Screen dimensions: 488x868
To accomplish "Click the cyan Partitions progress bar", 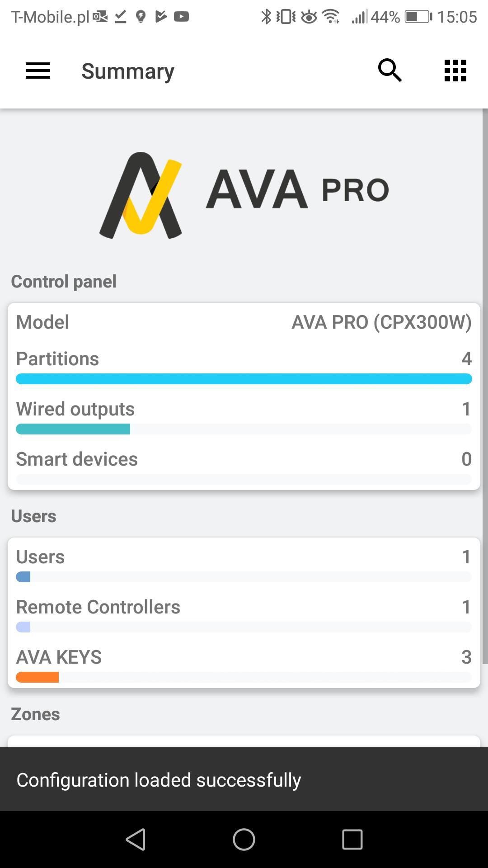I will (x=244, y=379).
